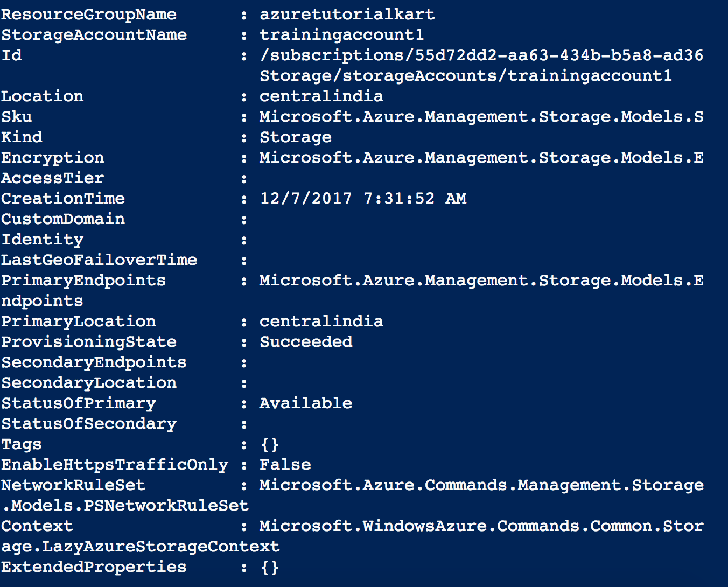The width and height of the screenshot is (728, 587).
Task: Select the PrimaryEndpoints model text
Action: tap(481, 281)
